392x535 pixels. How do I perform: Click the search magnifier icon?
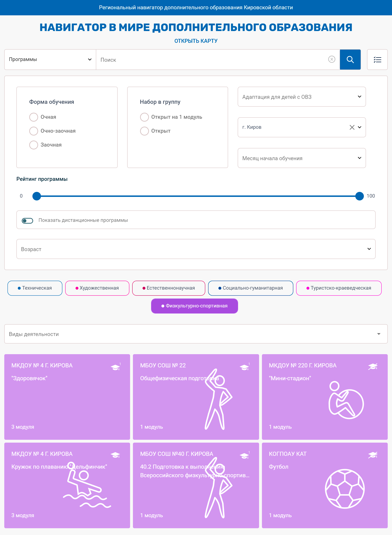pos(350,59)
